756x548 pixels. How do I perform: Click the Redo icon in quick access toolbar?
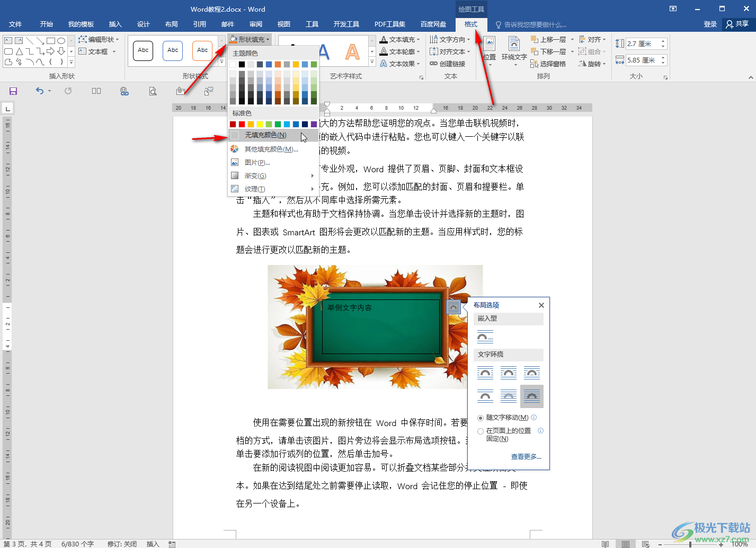tap(68, 91)
